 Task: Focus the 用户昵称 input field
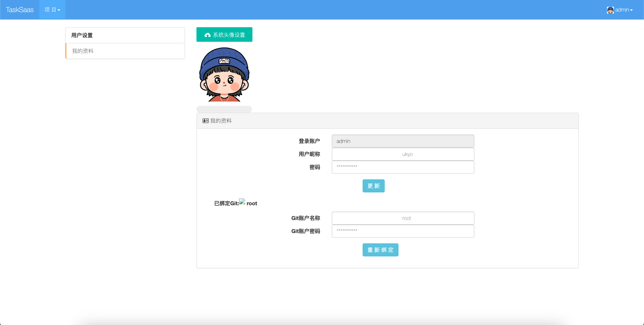(x=403, y=154)
